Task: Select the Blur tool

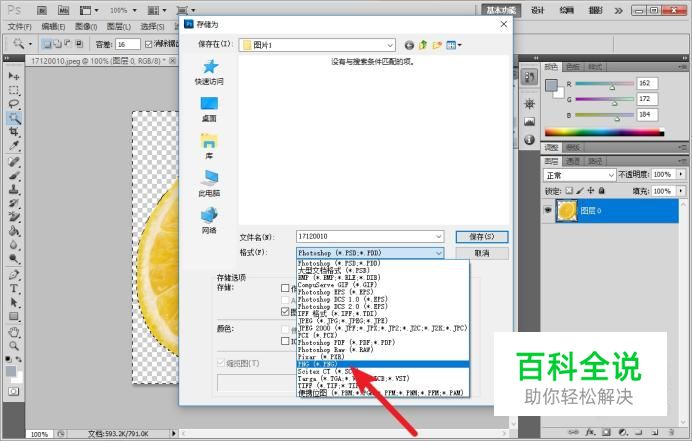Action: pos(14,245)
